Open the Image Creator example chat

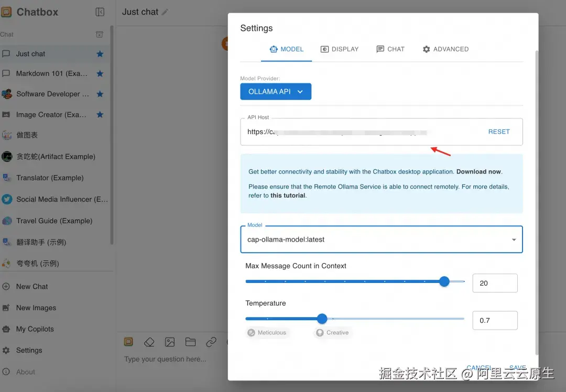55,114
